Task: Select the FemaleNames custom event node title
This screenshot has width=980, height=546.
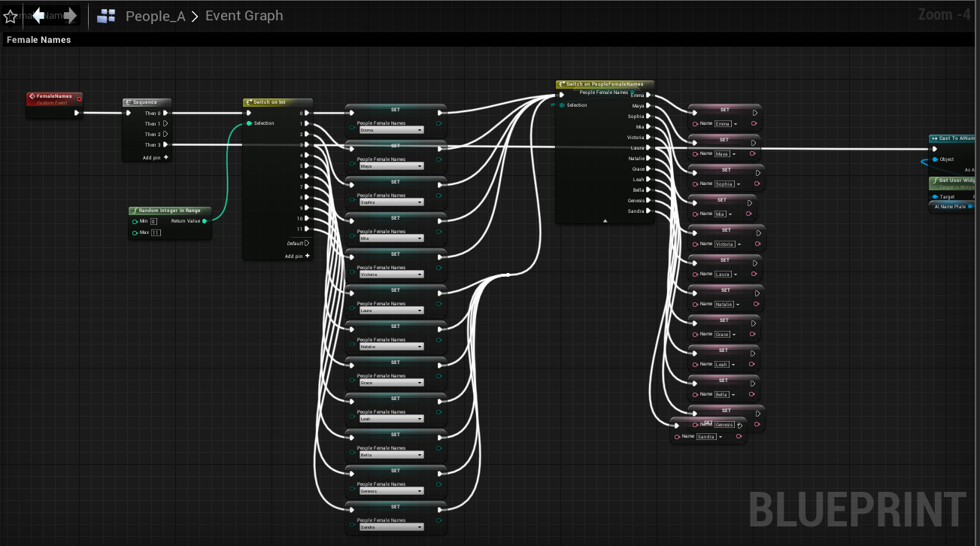Action: [54, 96]
